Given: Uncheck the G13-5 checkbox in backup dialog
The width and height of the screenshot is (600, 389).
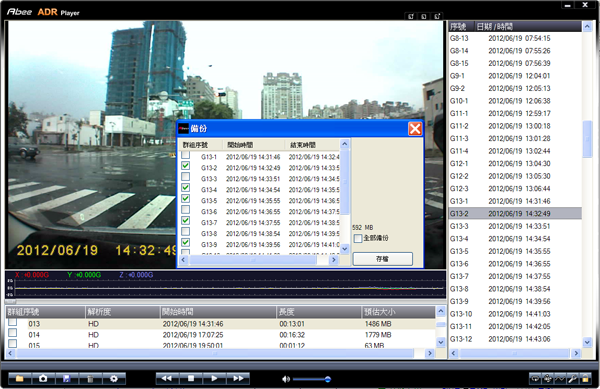Looking at the screenshot, I should click(186, 199).
